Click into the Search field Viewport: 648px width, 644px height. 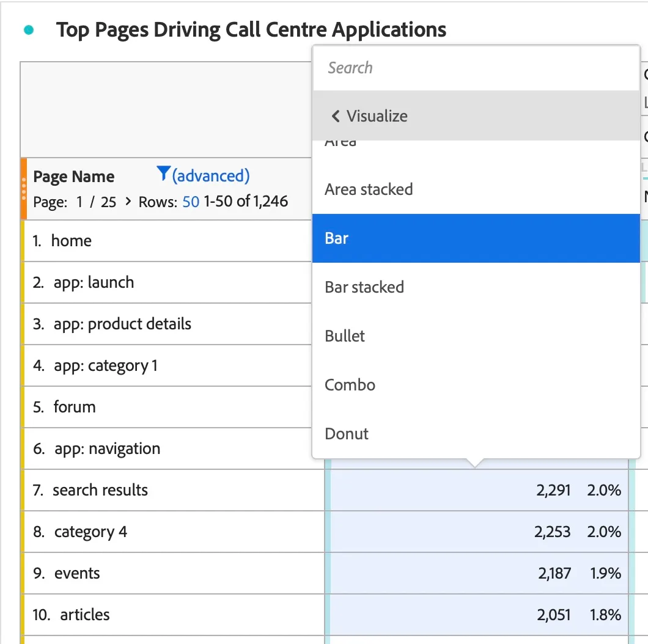476,68
